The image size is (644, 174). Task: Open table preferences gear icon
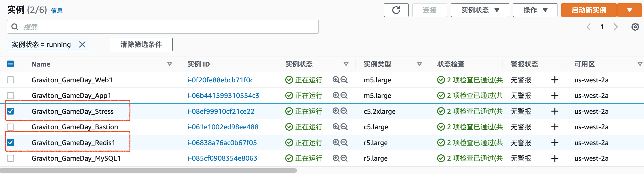point(635,27)
